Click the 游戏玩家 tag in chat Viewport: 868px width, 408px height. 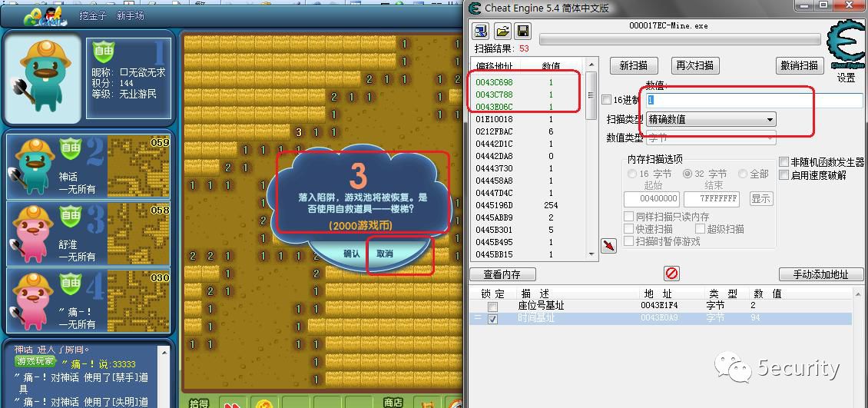[x=35, y=361]
